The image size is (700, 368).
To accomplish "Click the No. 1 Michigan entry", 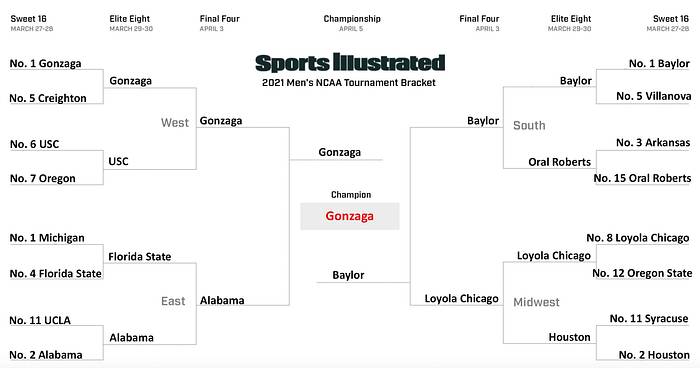I will click(x=47, y=238).
